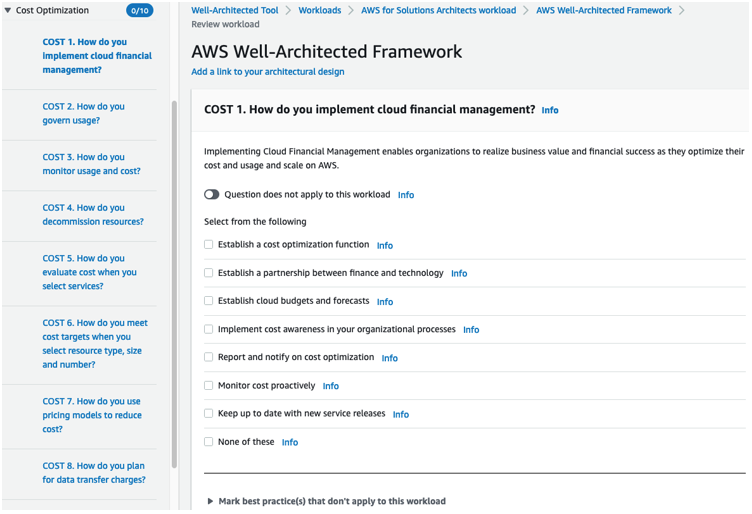Open Info for 'Implement cost awareness'
Screen dimensions: 752x514
[x=471, y=329]
